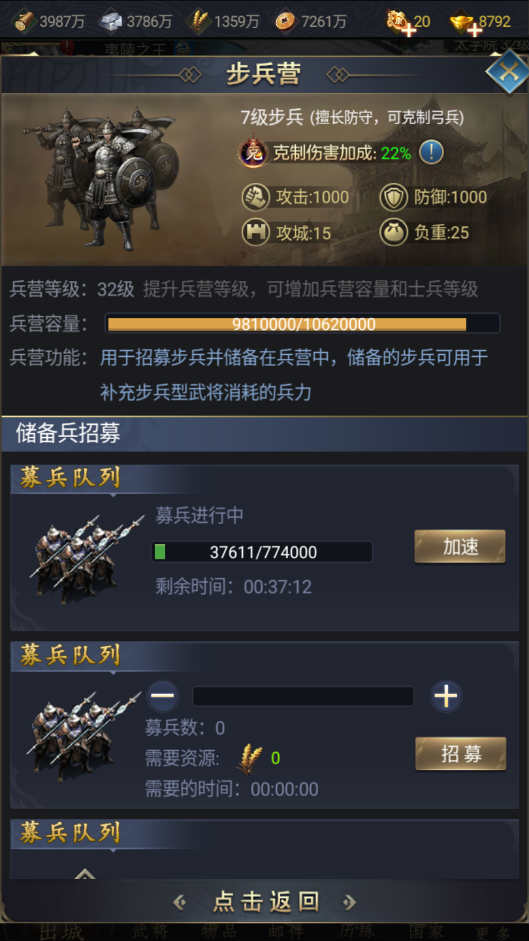
Task: Click the defense shield stat icon
Action: click(393, 197)
